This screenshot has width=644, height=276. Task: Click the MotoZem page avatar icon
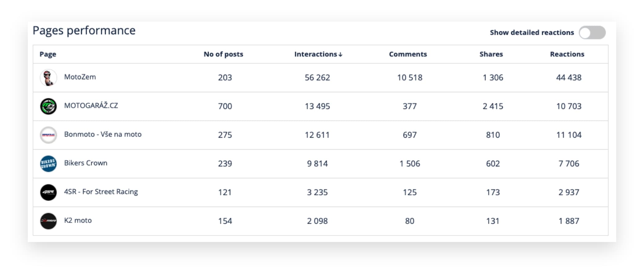pos(48,77)
